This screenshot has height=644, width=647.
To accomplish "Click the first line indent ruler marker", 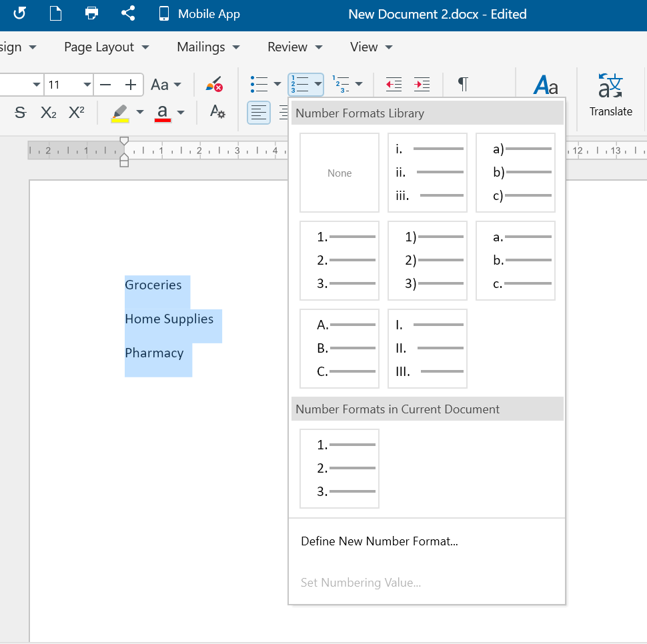I will [x=124, y=141].
